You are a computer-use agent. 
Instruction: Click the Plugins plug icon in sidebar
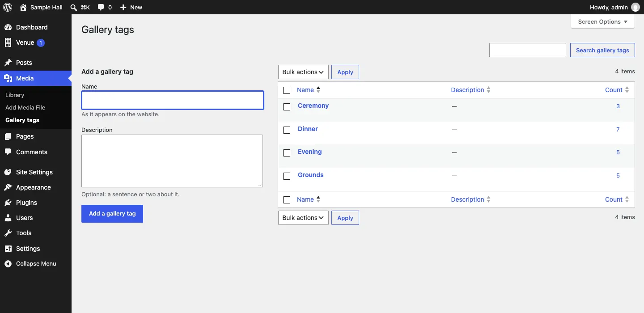(x=8, y=203)
